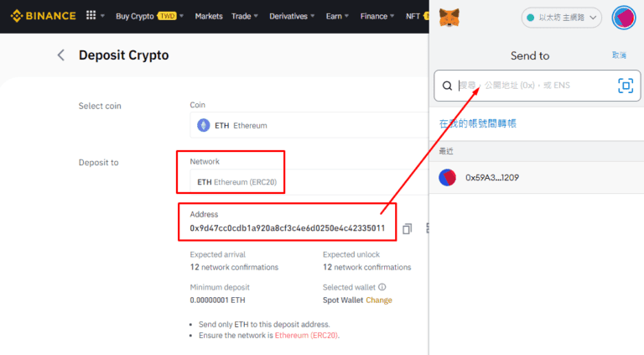Click the MetaMask fox logo
644x355 pixels.
pyautogui.click(x=449, y=18)
